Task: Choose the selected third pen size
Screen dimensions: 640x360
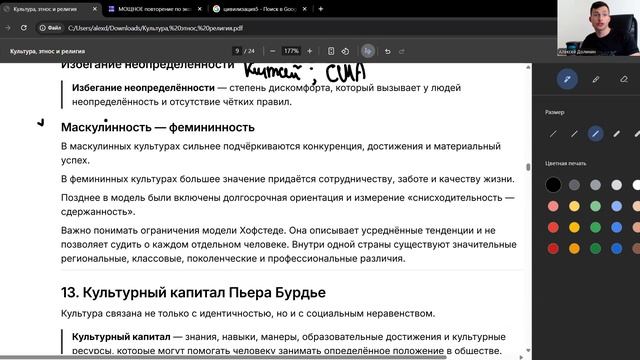Action: (x=596, y=133)
